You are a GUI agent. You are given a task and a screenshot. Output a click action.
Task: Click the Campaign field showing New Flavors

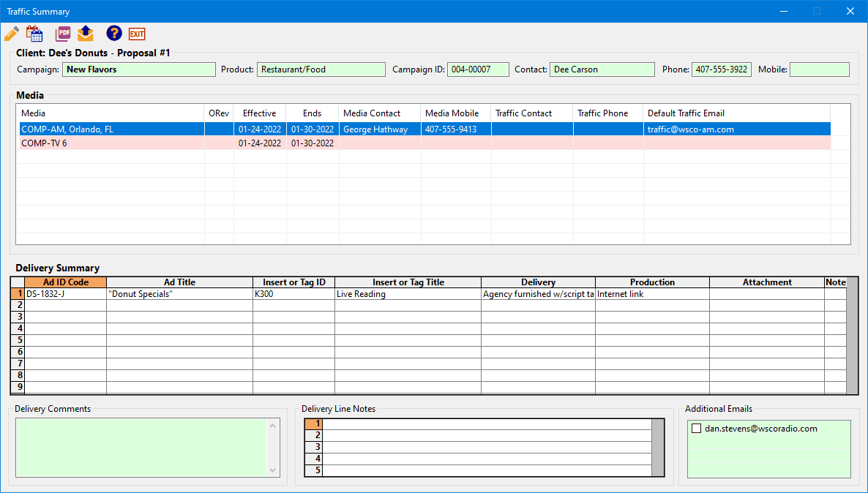click(x=139, y=69)
